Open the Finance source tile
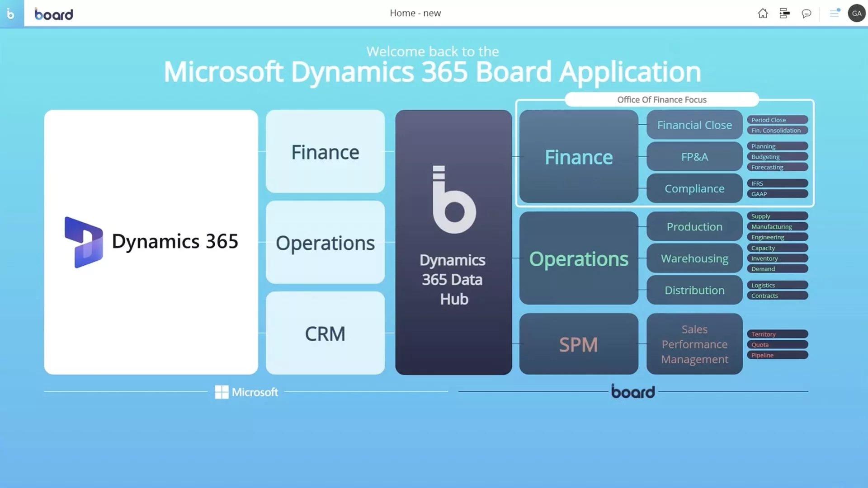868x488 pixels. pos(325,152)
